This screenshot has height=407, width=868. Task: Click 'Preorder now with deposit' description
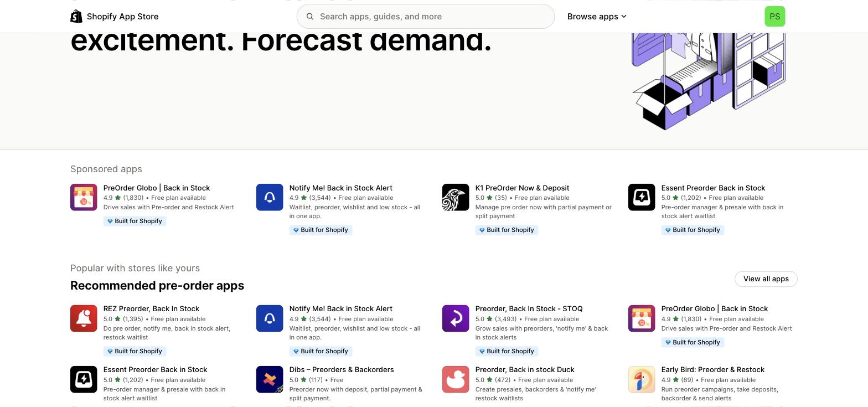[x=356, y=394]
